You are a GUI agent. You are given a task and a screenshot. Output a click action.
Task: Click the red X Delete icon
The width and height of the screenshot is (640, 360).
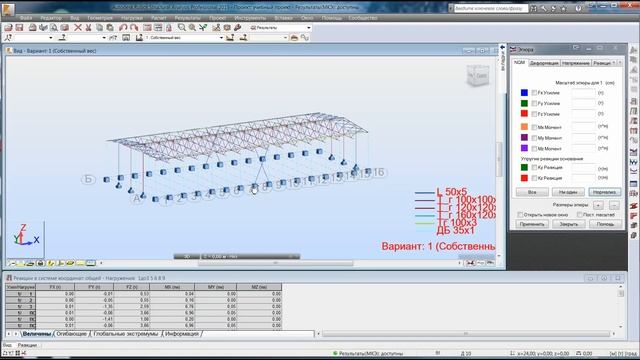[78, 27]
